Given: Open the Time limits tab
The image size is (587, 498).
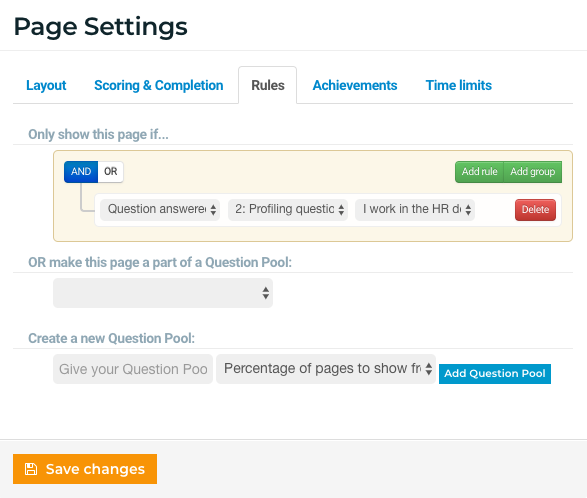Looking at the screenshot, I should click(x=459, y=85).
